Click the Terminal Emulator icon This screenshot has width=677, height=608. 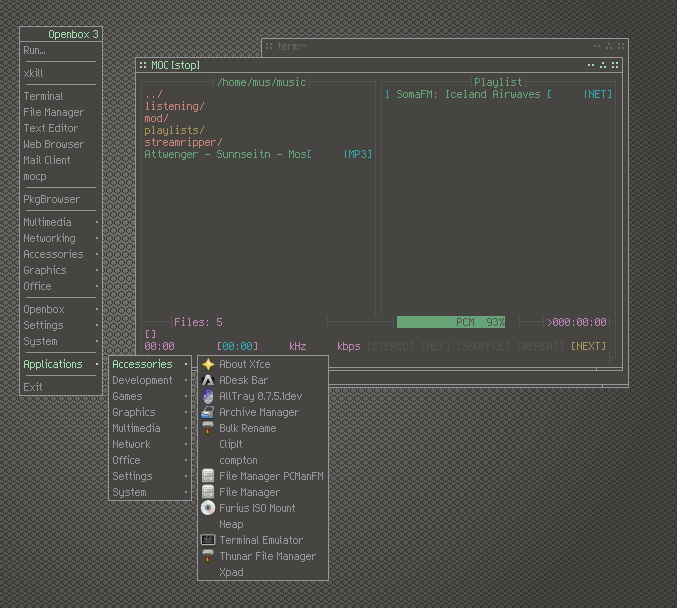pyautogui.click(x=208, y=540)
